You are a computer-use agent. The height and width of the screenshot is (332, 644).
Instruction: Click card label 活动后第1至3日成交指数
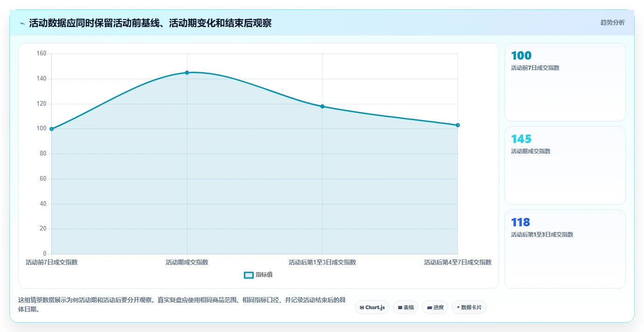(x=542, y=235)
